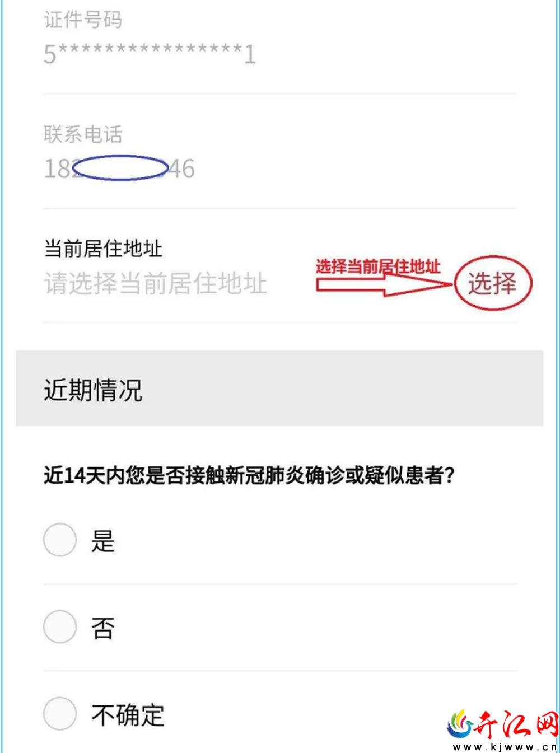This screenshot has height=753, width=560.
Task: Tap the circled 选择 address button
Action: point(492,283)
